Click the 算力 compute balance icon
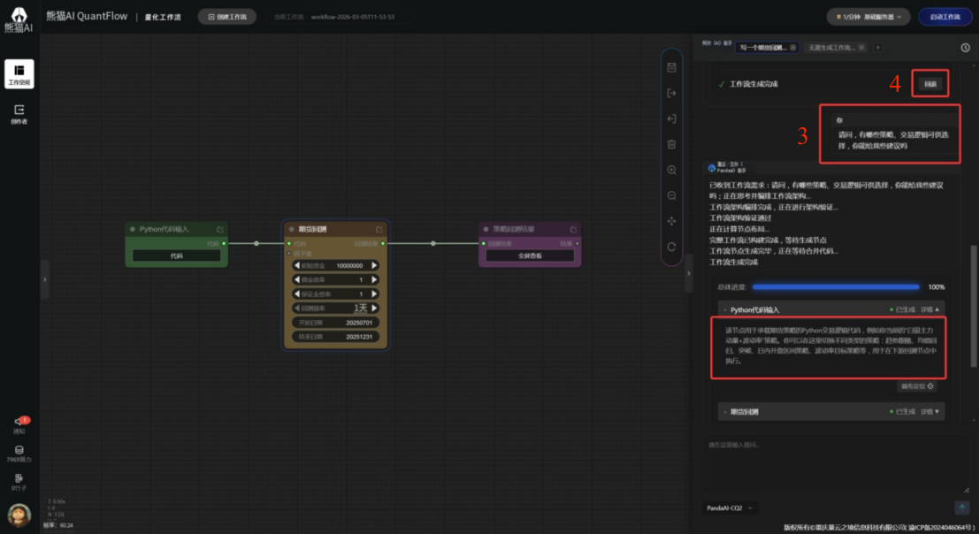Screen dimensions: 980x534 pyautogui.click(x=19, y=454)
